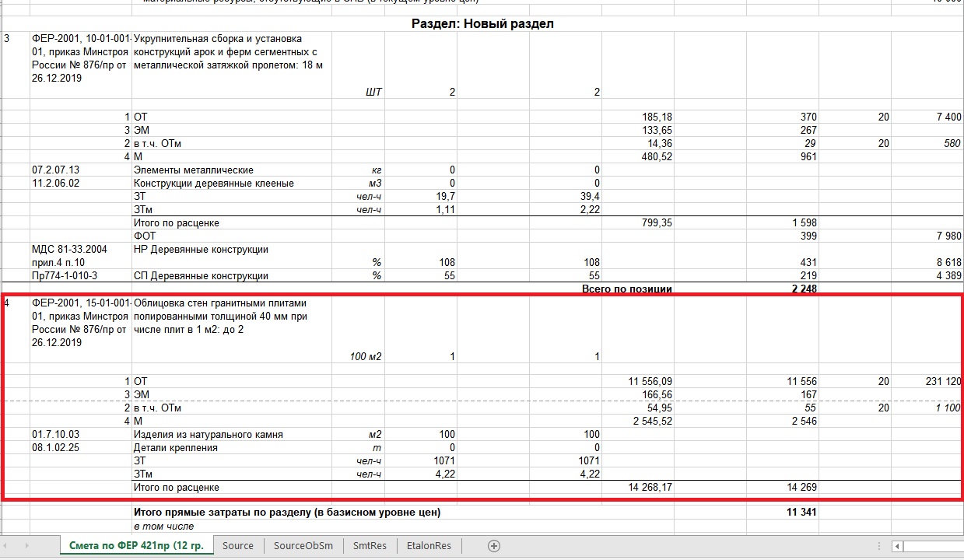Click the unit cell 'м3'
The image size is (964, 560).
click(376, 184)
